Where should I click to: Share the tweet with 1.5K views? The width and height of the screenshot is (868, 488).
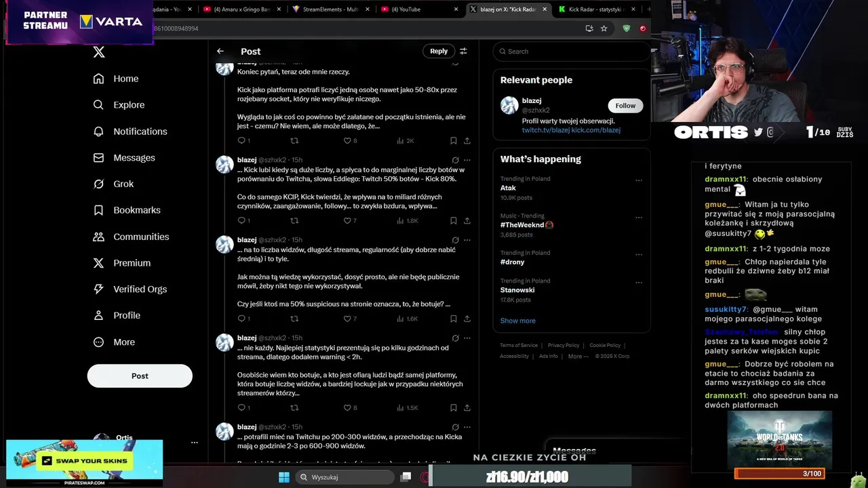pos(467,408)
